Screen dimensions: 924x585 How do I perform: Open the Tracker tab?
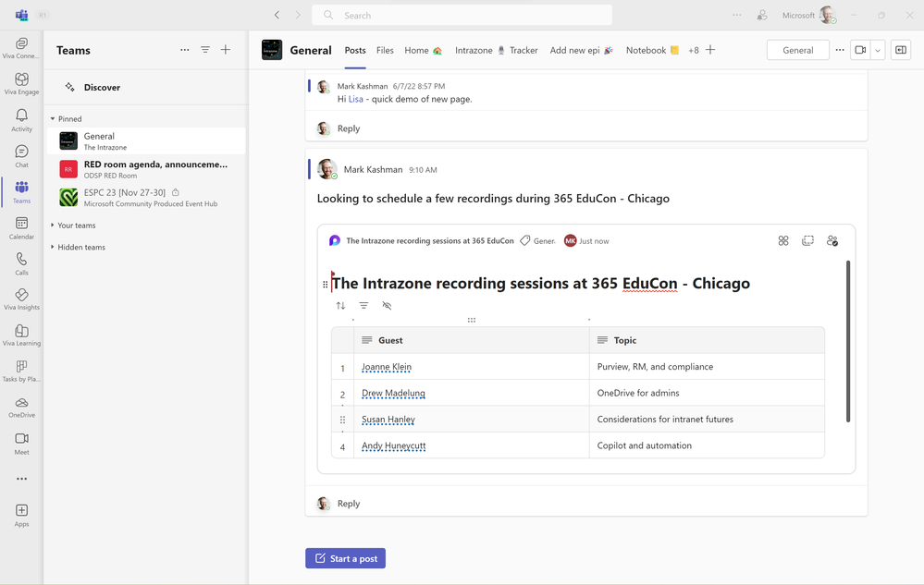click(524, 51)
